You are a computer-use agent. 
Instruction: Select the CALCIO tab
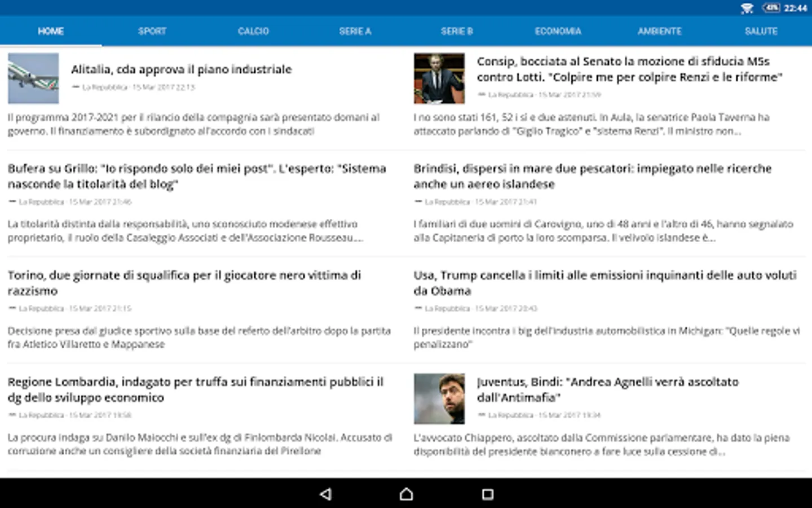pyautogui.click(x=254, y=31)
